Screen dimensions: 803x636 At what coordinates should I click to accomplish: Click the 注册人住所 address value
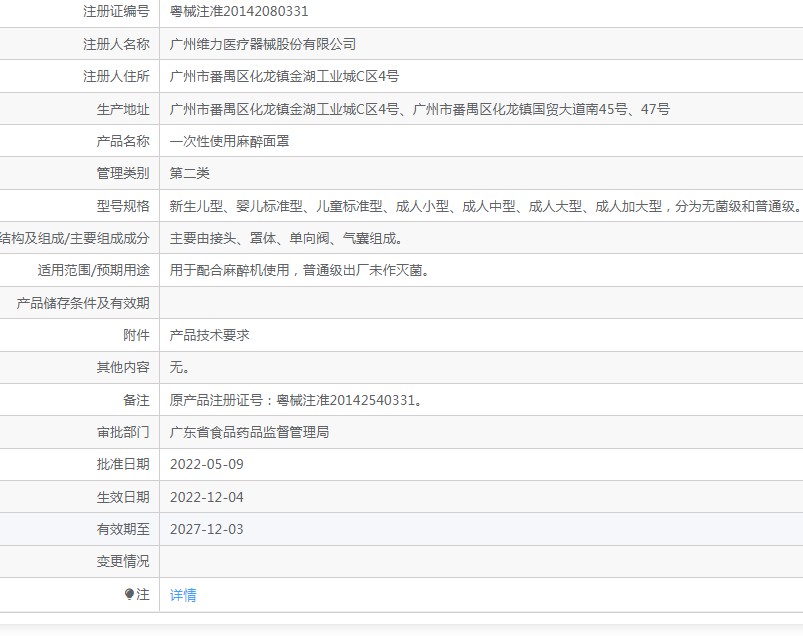coord(284,76)
